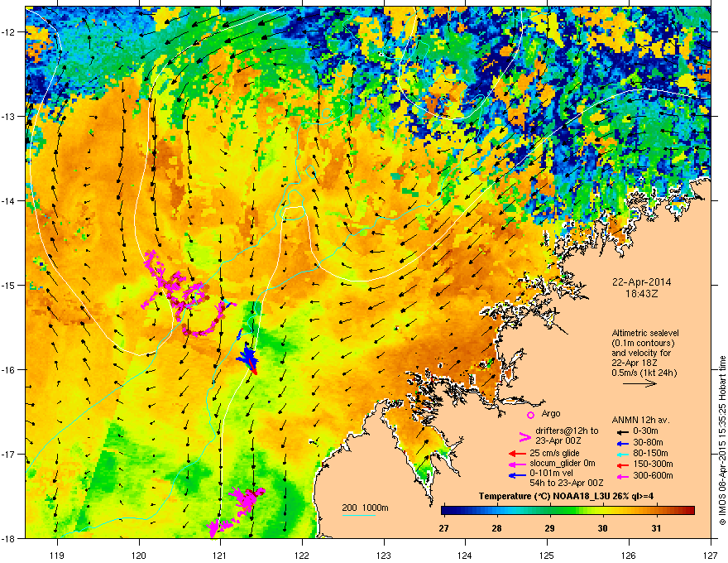Click the '18:43Z' time label

click(642, 294)
